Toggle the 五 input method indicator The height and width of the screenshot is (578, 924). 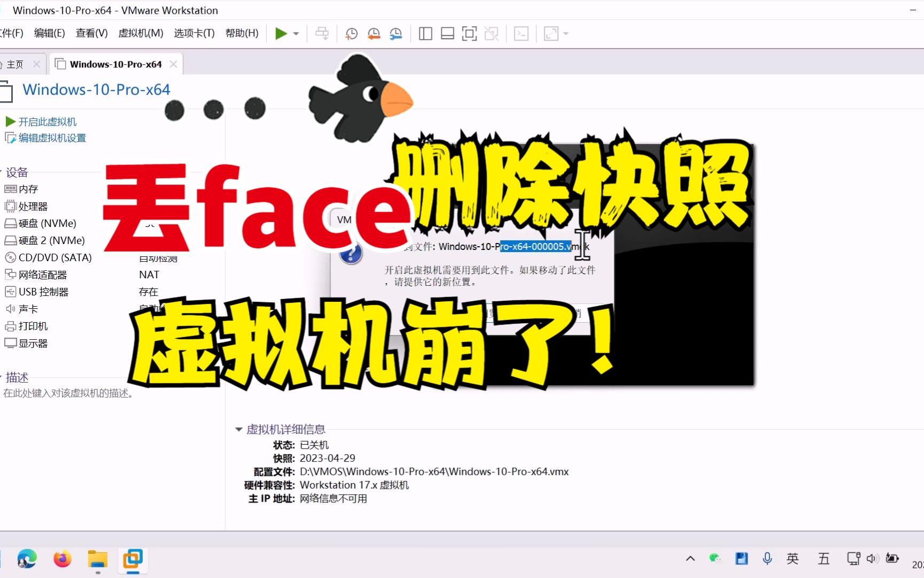point(823,559)
